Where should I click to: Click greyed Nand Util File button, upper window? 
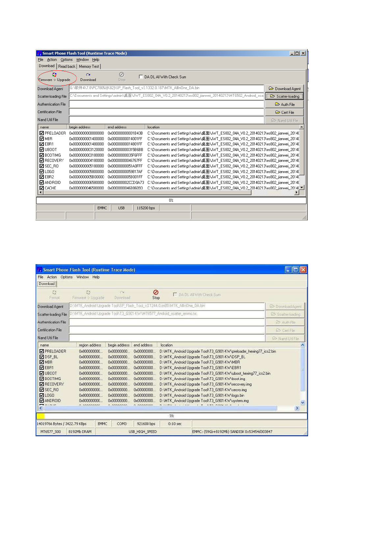point(284,120)
